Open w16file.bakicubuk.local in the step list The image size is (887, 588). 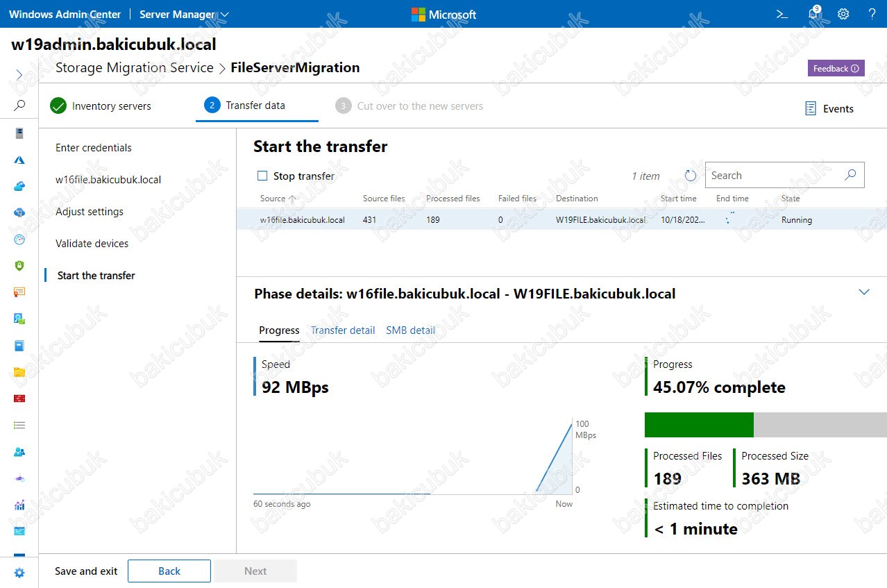(108, 179)
